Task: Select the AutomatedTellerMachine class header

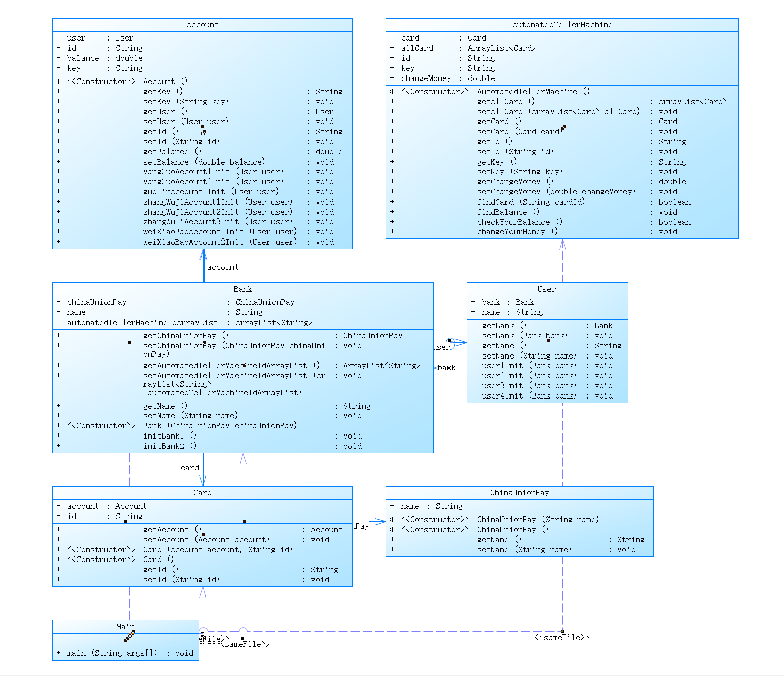Action: pos(562,25)
